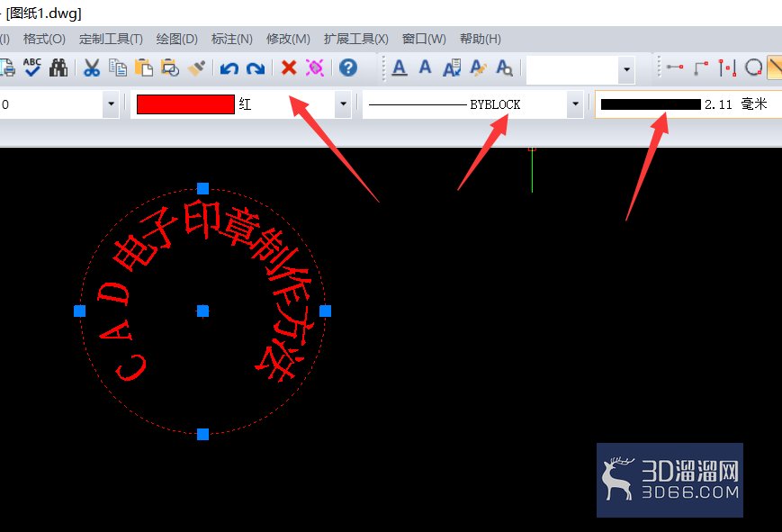This screenshot has height=532, width=782.
Task: Expand the red color dropdown
Action: tap(343, 104)
